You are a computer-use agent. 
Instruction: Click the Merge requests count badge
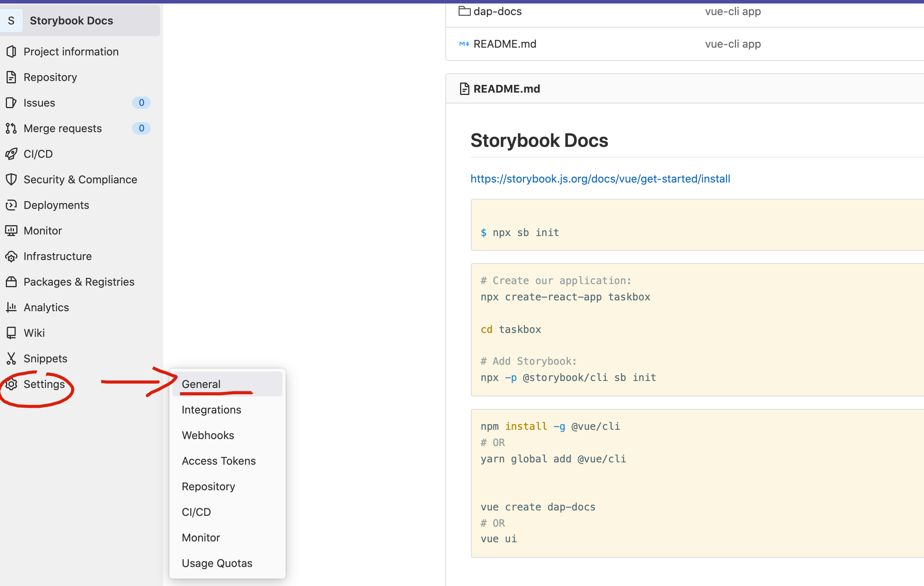(141, 128)
